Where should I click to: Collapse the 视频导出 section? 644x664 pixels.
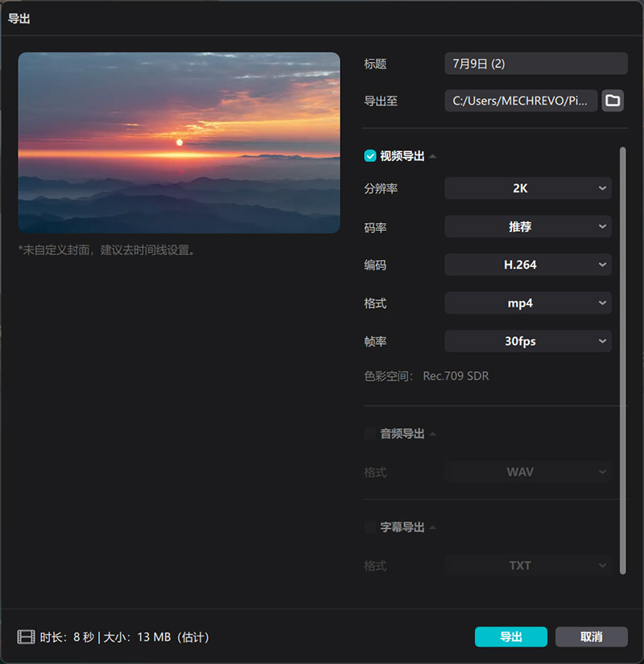click(431, 155)
